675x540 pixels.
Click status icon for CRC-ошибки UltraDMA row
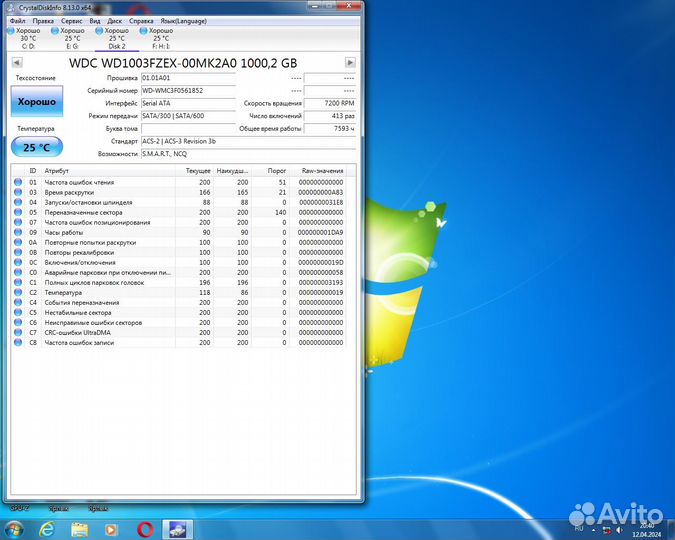coord(18,332)
